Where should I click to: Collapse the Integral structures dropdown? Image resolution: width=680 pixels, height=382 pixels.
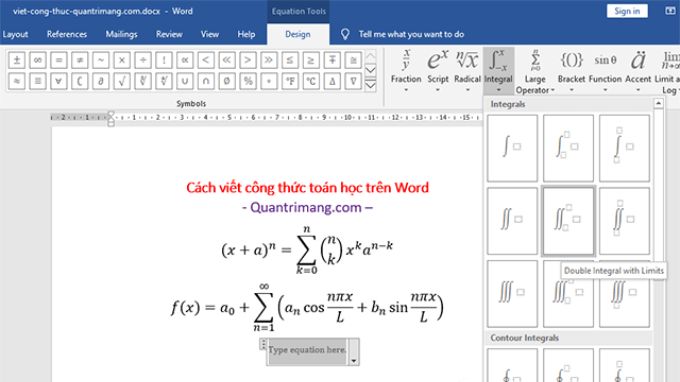(x=498, y=71)
